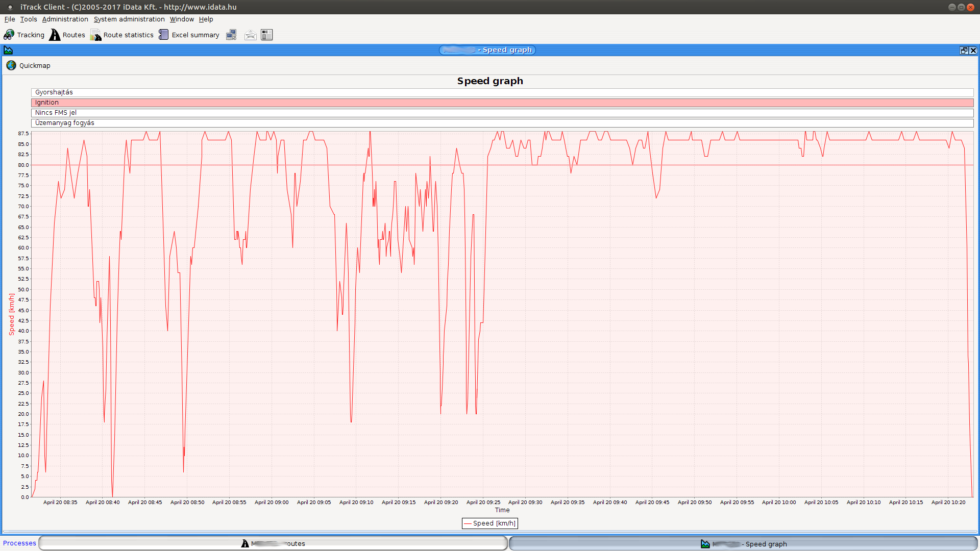Switch to the Routes window tab at the bottom
Screen dimensions: 980x551
click(273, 543)
